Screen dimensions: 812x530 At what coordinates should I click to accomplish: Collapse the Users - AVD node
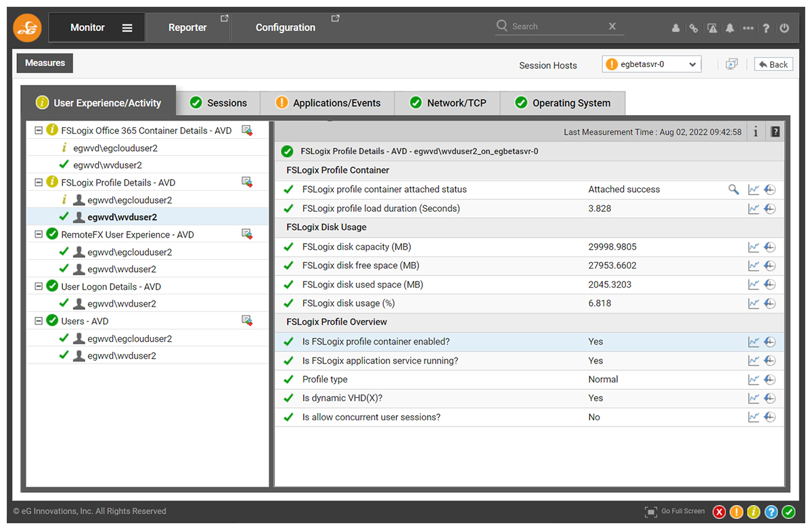(x=39, y=322)
